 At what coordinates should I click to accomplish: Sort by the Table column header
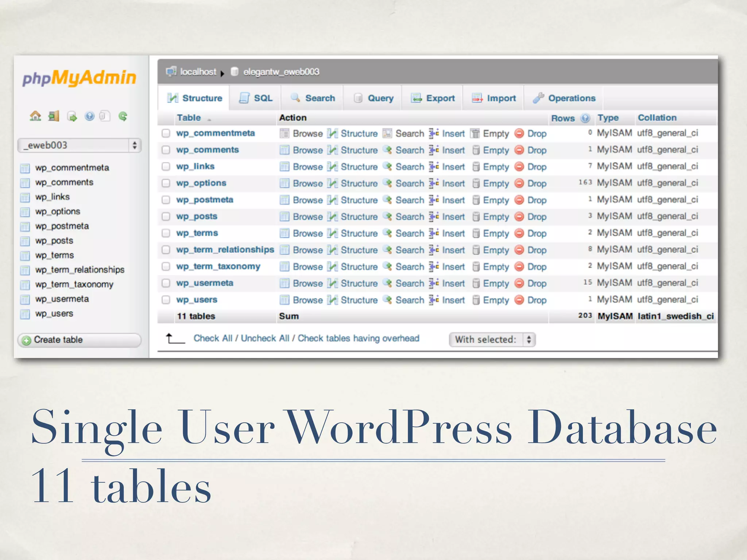tap(189, 118)
